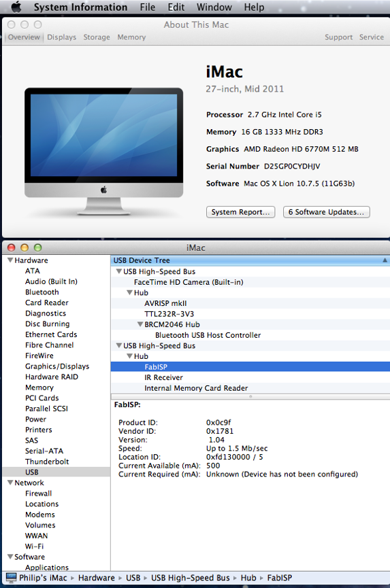
Task: Collapse the BRCM2046 Hub entry
Action: pos(140,324)
